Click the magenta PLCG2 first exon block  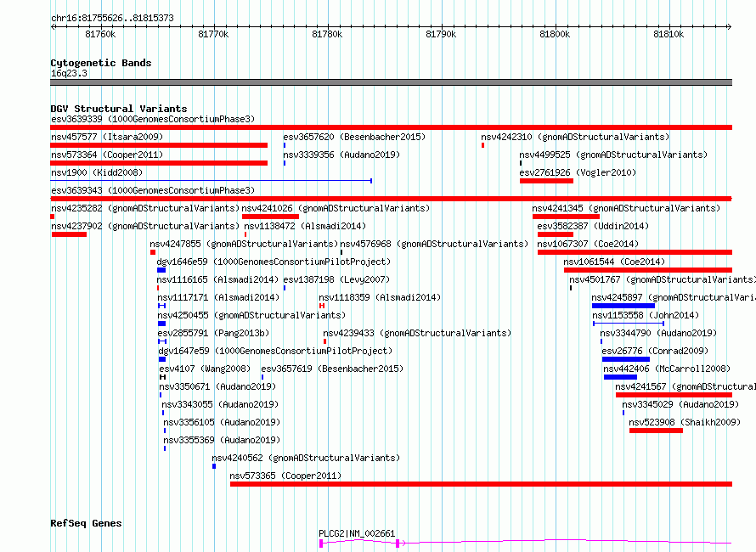coord(321,544)
